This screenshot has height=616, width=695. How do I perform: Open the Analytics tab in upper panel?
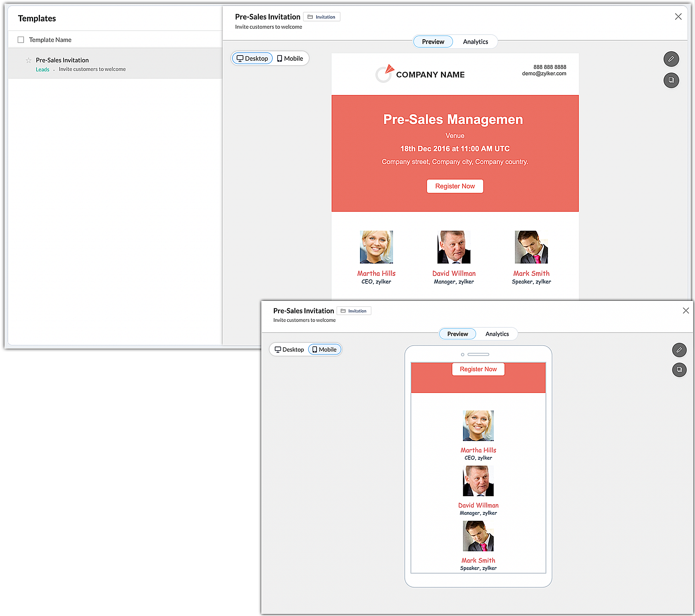coord(475,42)
